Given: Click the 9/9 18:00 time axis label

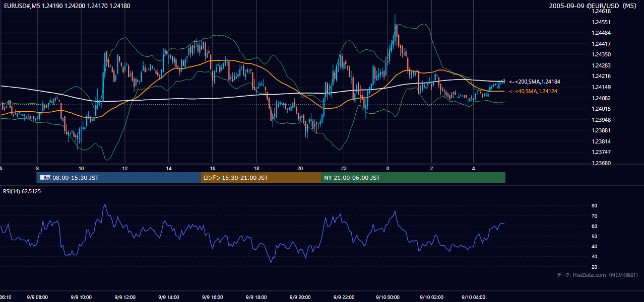Looking at the screenshot, I should [256, 297].
